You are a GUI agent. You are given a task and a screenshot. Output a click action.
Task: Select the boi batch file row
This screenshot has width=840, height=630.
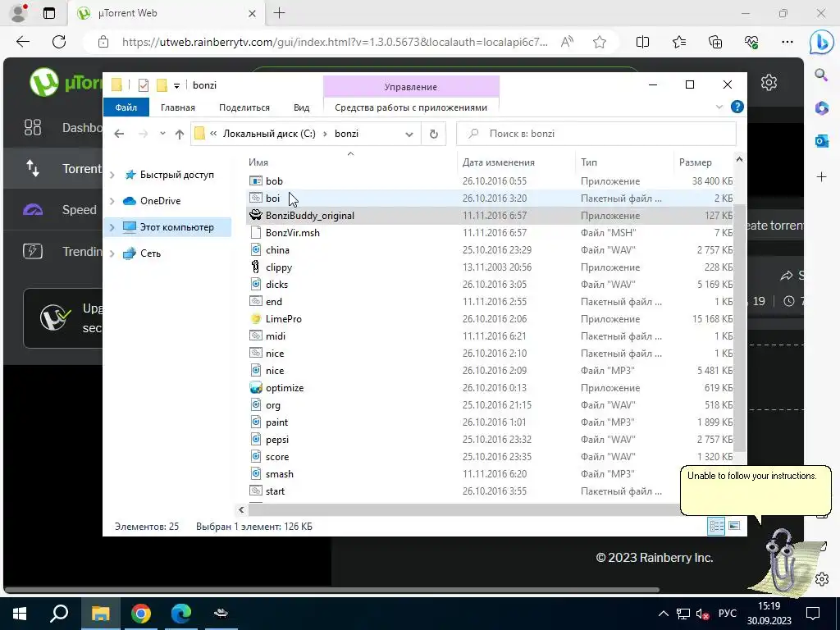coord(491,199)
